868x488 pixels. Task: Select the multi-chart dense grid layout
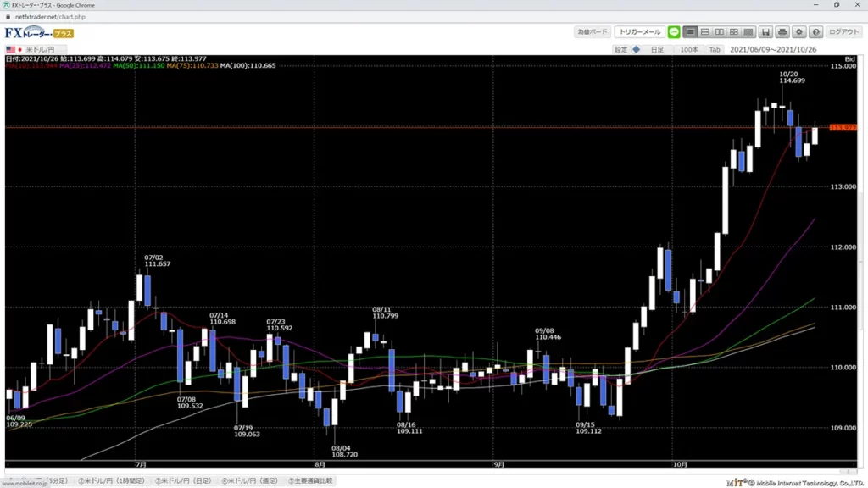click(748, 32)
